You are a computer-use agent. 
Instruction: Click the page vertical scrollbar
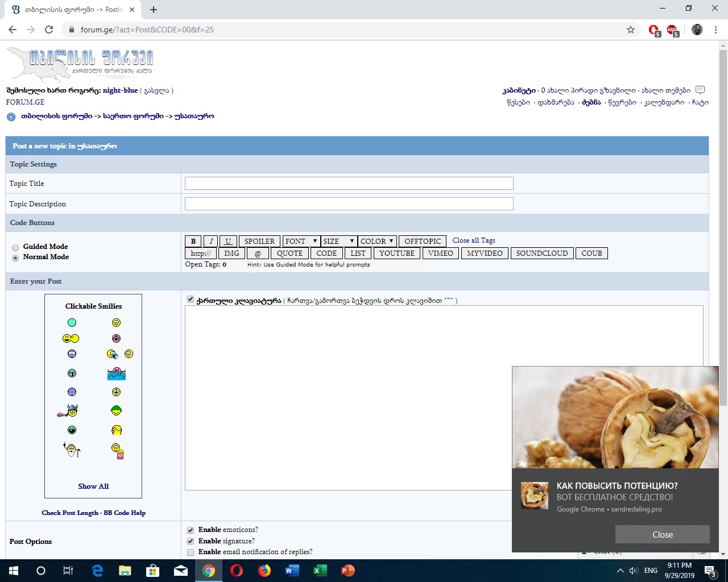pos(723,227)
